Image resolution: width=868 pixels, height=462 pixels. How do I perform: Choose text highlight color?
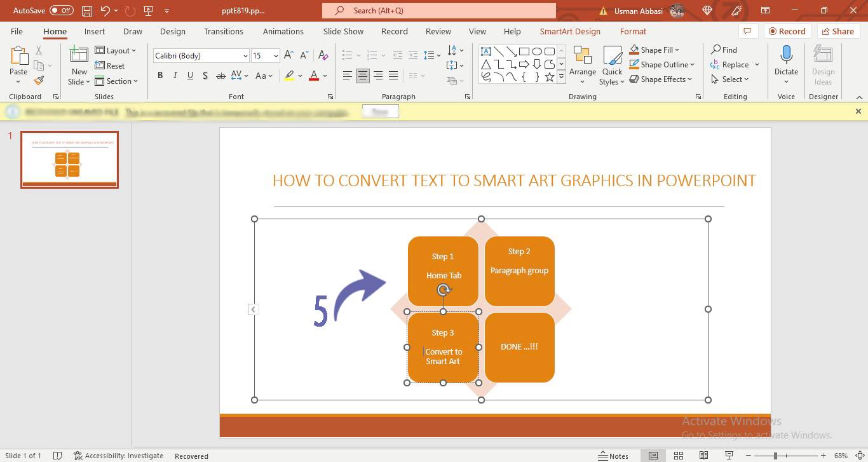[289, 76]
